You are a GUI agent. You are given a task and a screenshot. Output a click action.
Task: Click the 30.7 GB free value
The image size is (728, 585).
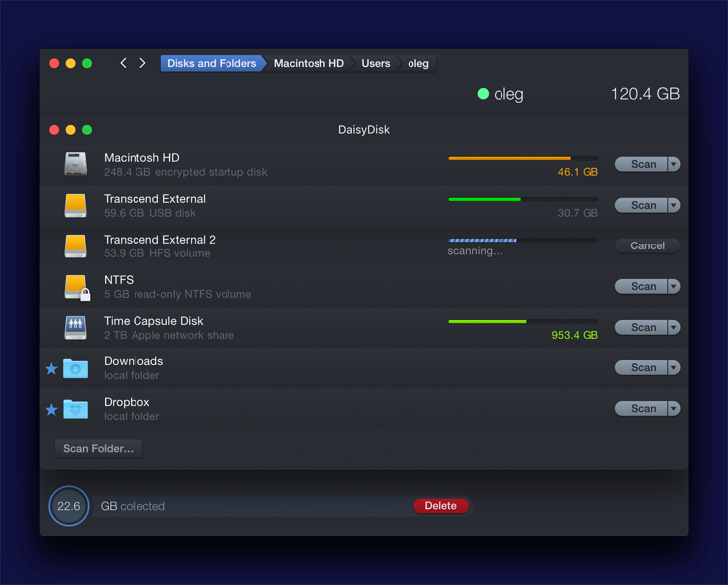click(578, 213)
